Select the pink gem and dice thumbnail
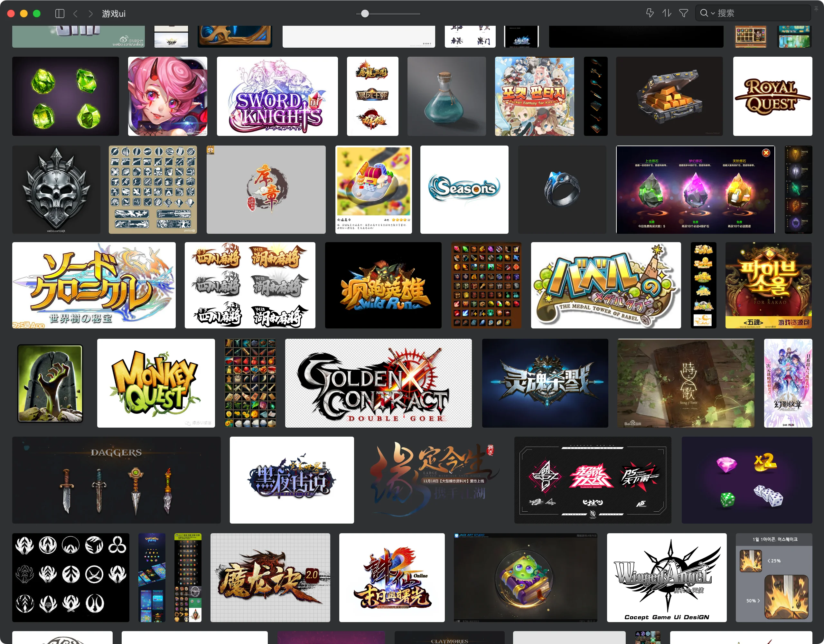The width and height of the screenshot is (824, 644). (747, 480)
